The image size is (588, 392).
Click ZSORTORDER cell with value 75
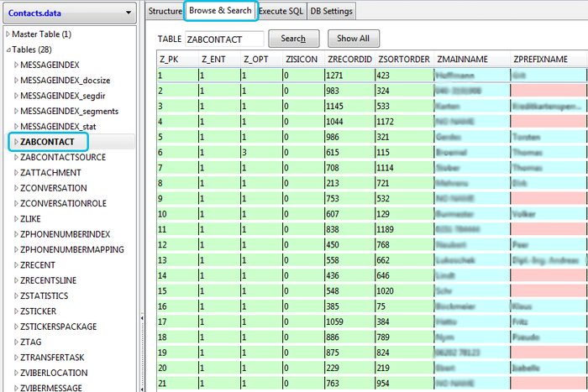[405, 306]
